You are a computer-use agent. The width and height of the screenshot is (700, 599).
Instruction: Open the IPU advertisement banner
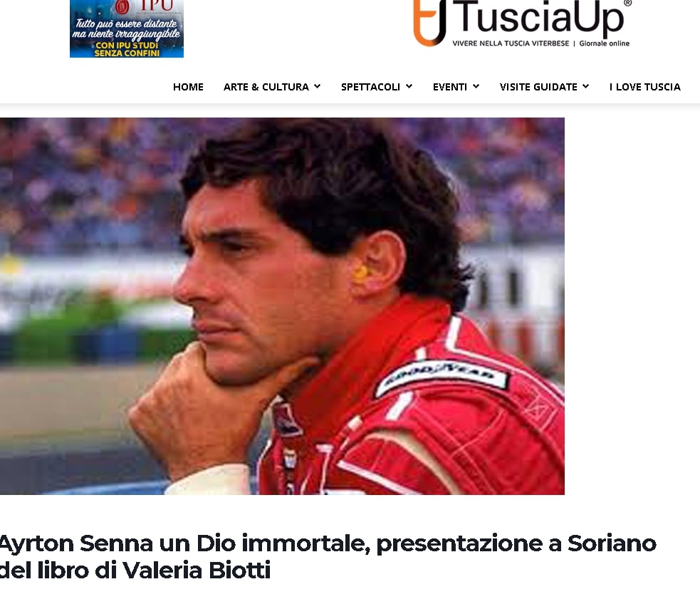tap(127, 28)
